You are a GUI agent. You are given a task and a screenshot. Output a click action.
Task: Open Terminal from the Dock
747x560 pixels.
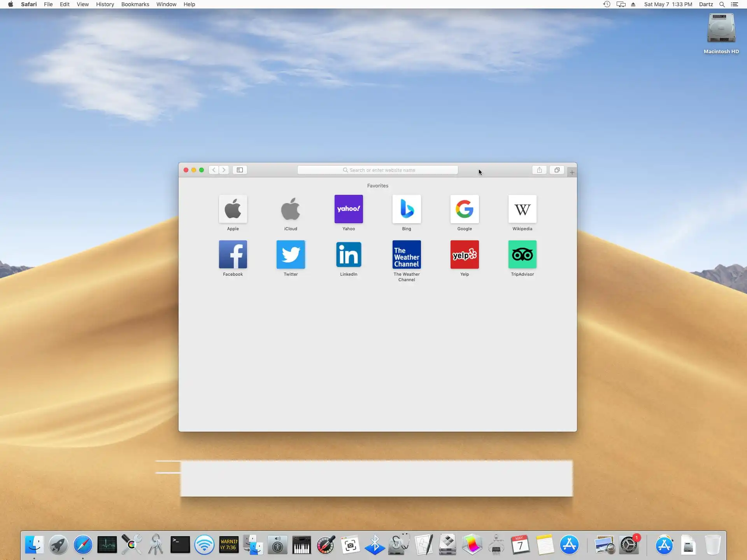coord(180,544)
